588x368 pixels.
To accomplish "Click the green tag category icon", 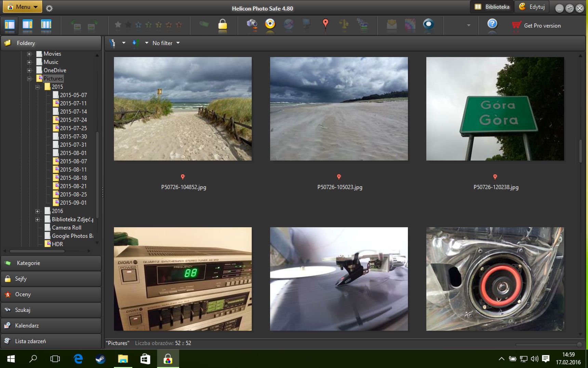I will [x=204, y=24].
